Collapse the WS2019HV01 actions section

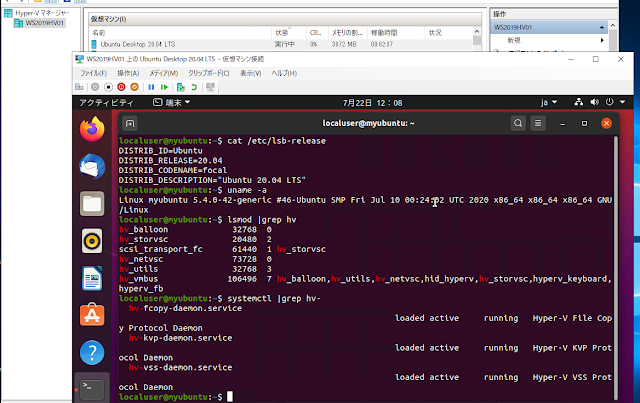click(602, 27)
